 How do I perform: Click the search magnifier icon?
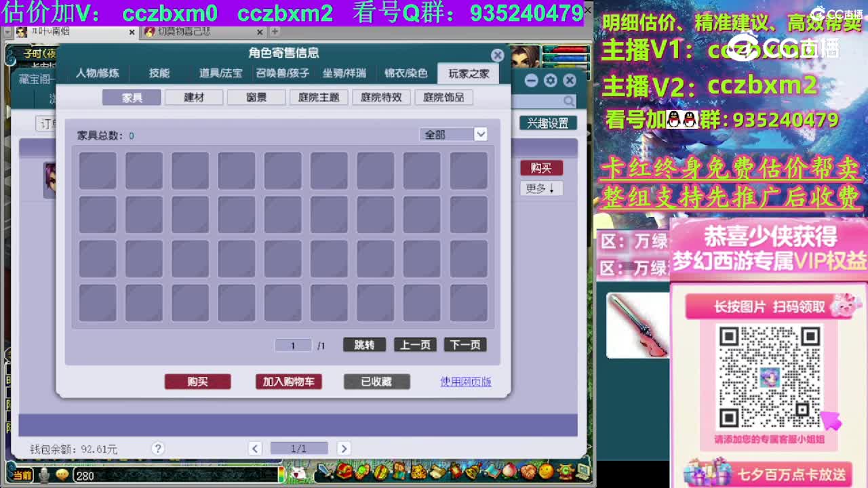click(x=569, y=101)
